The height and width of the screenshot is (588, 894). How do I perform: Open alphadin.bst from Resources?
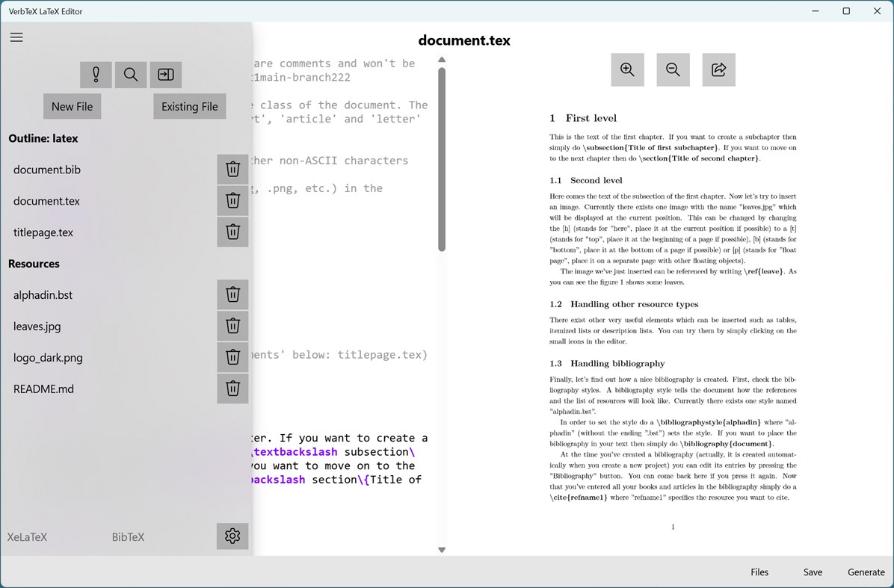(x=43, y=294)
